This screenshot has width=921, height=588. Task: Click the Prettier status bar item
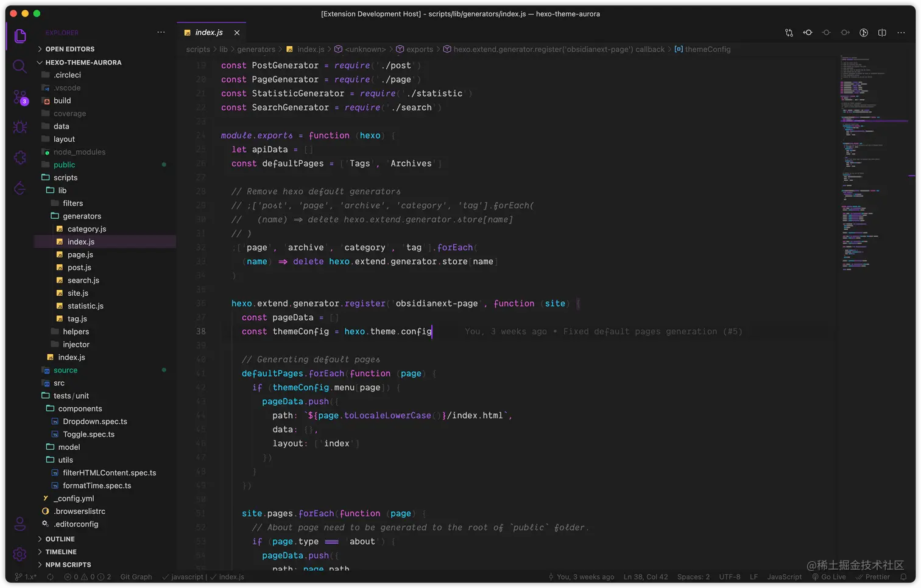click(x=873, y=577)
